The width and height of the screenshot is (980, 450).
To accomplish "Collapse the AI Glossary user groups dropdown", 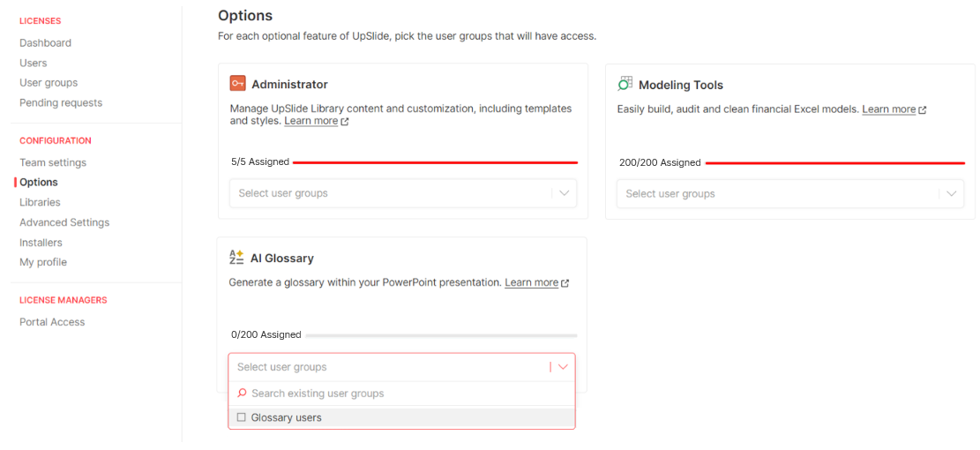I will (x=563, y=367).
